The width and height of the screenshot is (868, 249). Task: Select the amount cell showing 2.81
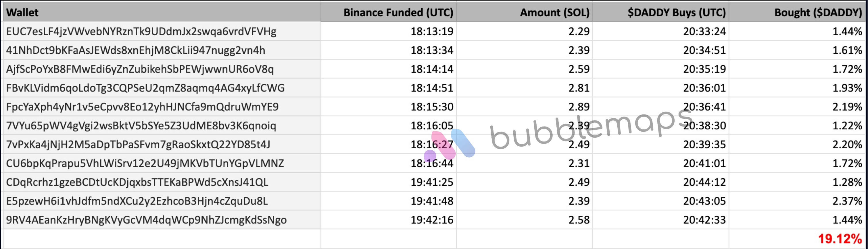579,88
